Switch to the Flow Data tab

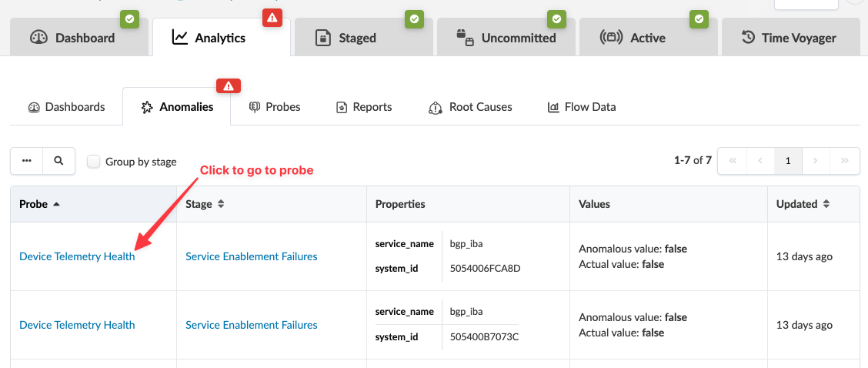582,107
